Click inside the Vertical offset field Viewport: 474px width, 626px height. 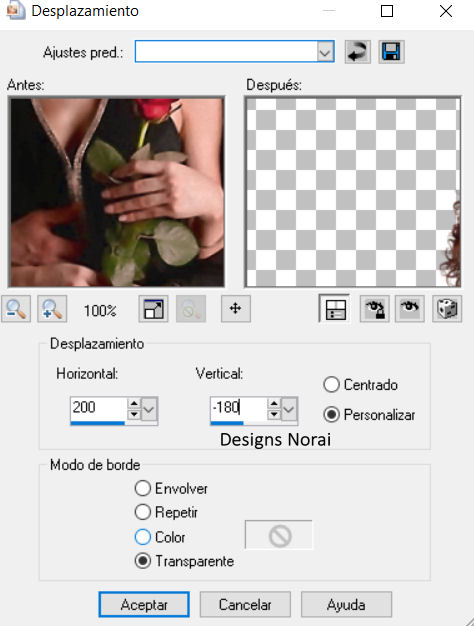[238, 408]
